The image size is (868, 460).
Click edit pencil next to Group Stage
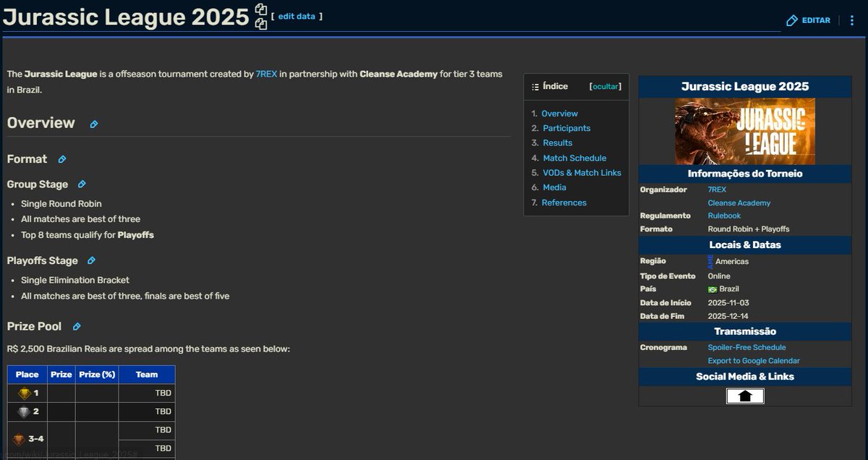[x=82, y=184]
